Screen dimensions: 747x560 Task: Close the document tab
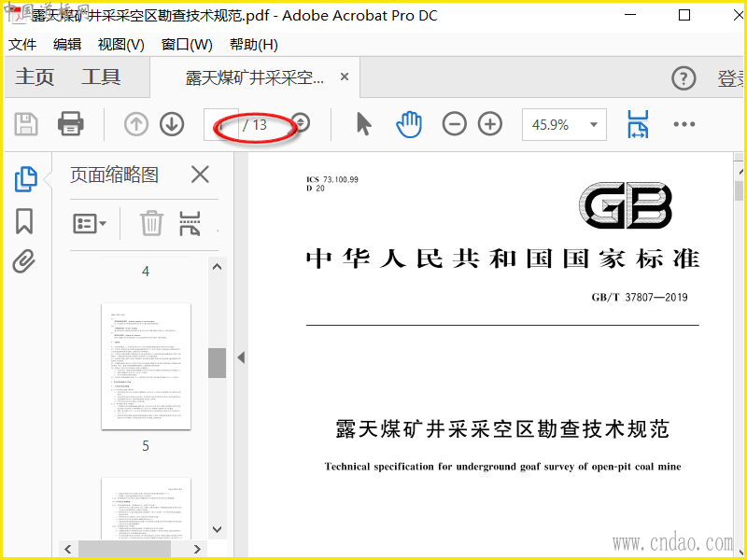pyautogui.click(x=345, y=77)
